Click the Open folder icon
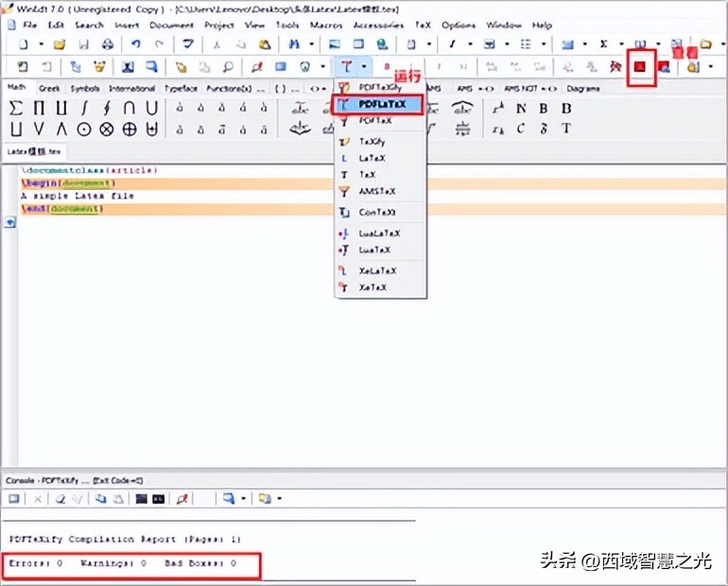Viewport: 728px width, 586px height. [59, 44]
